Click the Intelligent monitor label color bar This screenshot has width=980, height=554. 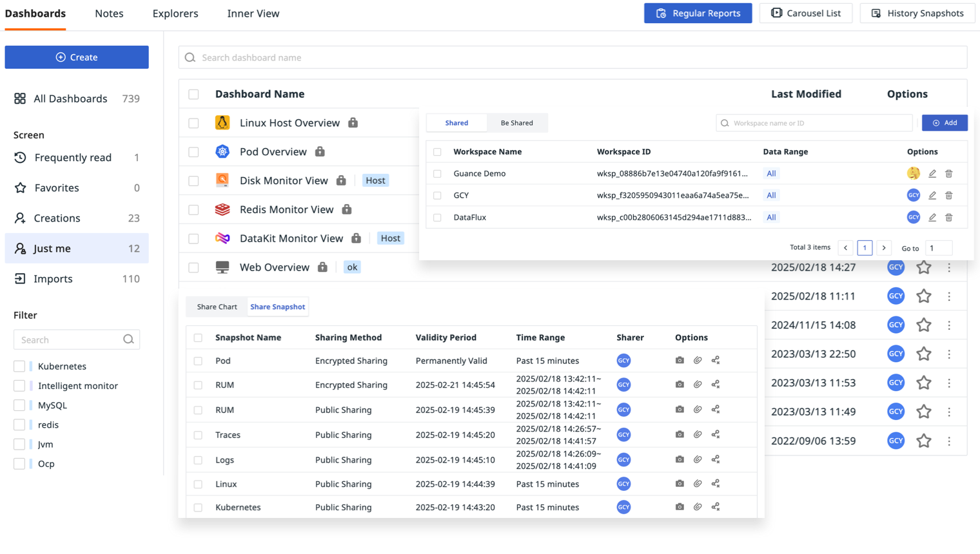coord(31,386)
